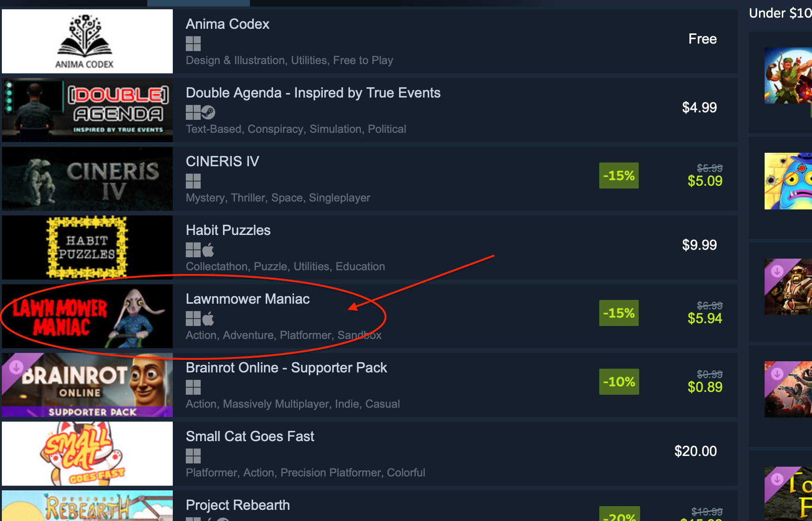Viewport: 812px width, 521px height.
Task: Click the Windows icon under Anima Codex
Action: point(193,44)
